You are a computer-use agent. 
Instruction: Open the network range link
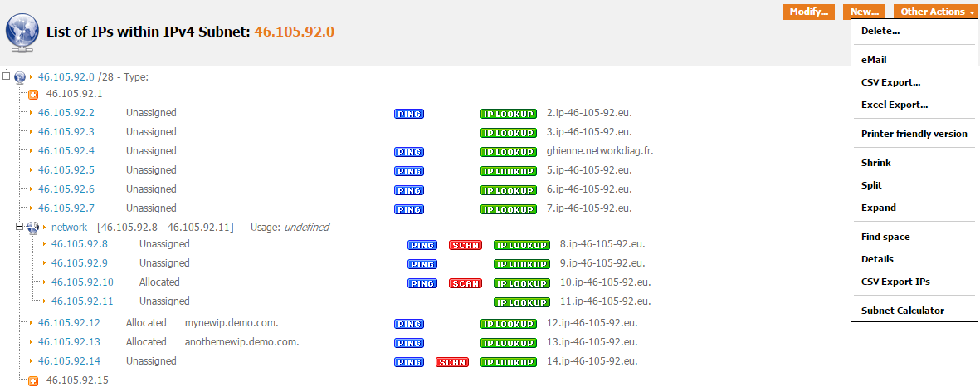[x=69, y=228]
